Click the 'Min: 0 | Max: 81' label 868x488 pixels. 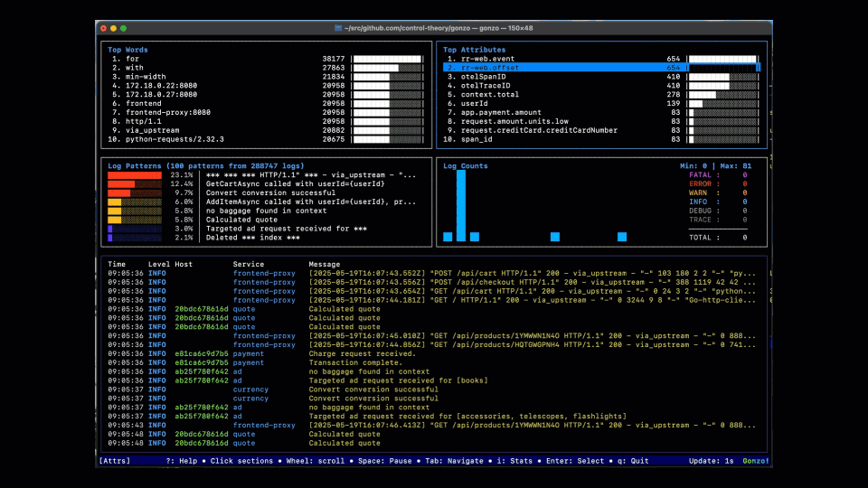point(716,166)
